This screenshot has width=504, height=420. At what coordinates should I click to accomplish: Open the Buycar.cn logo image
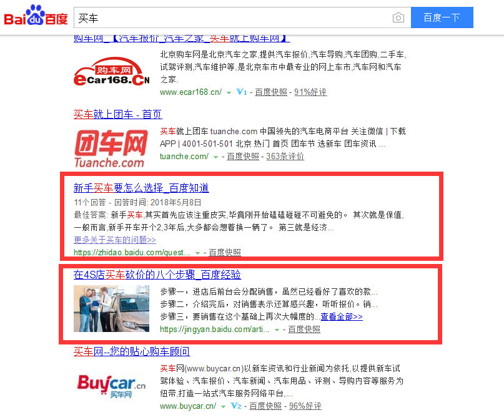click(111, 386)
